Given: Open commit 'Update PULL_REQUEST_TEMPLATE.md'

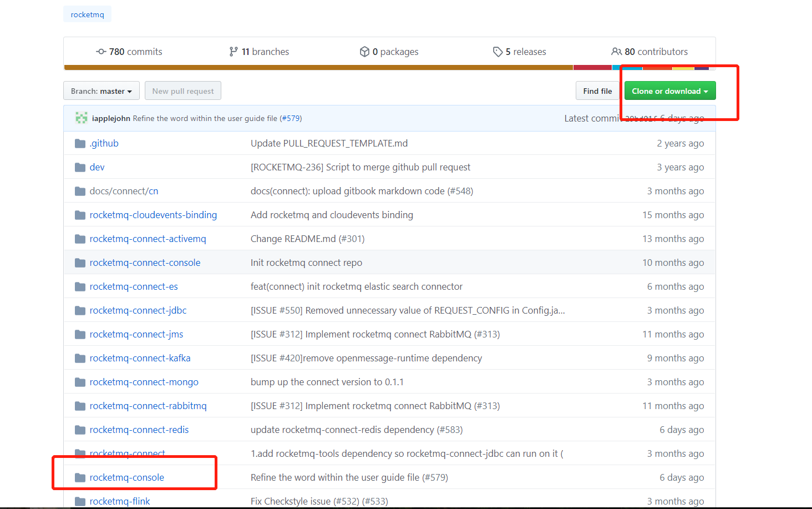Looking at the screenshot, I should coord(329,143).
